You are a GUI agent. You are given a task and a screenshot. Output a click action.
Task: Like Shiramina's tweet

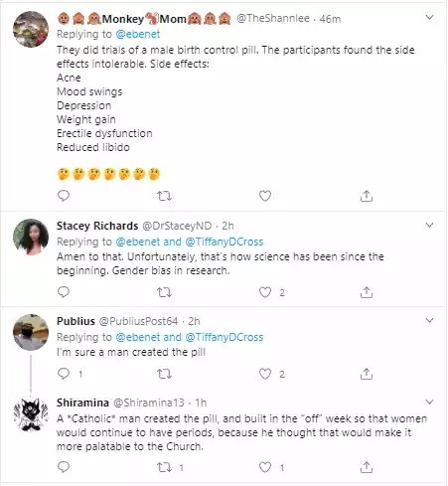click(x=265, y=467)
